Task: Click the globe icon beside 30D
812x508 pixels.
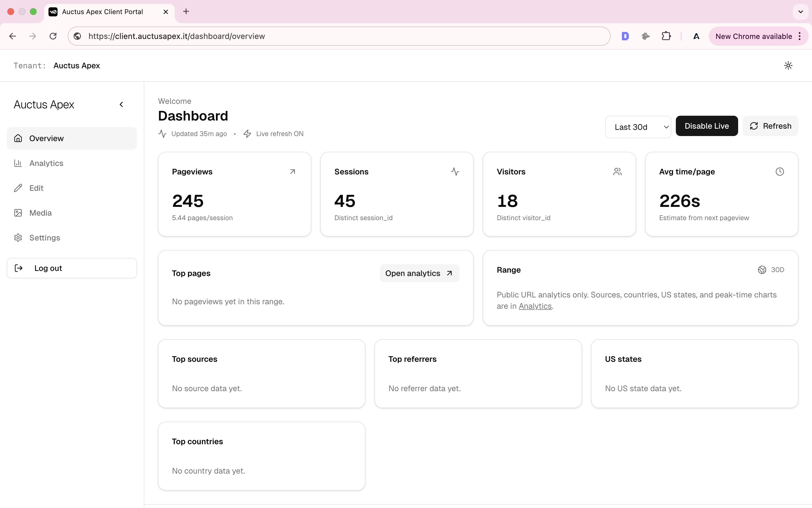Action: coord(762,270)
